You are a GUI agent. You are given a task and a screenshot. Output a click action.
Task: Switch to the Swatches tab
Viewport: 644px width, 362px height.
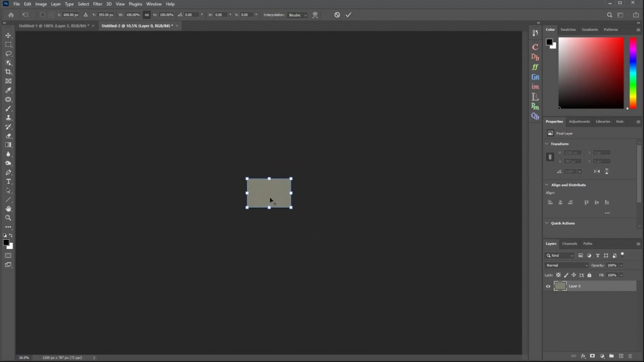point(568,29)
